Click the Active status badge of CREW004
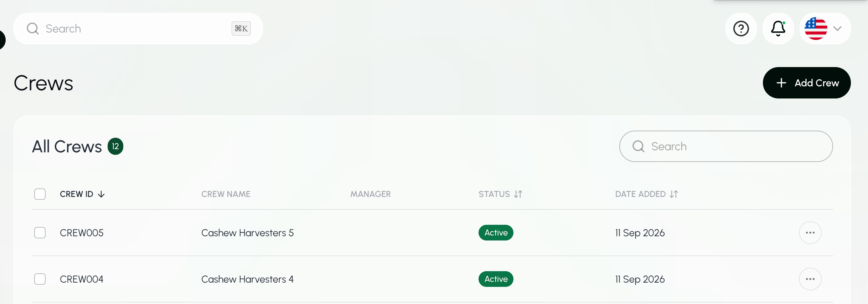Viewport: 868px width, 304px height. point(496,279)
